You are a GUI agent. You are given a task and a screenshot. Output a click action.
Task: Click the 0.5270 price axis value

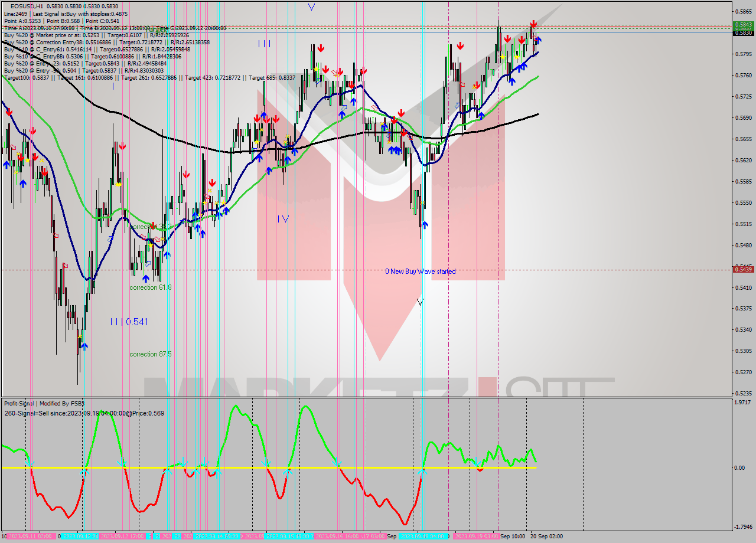pyautogui.click(x=743, y=372)
